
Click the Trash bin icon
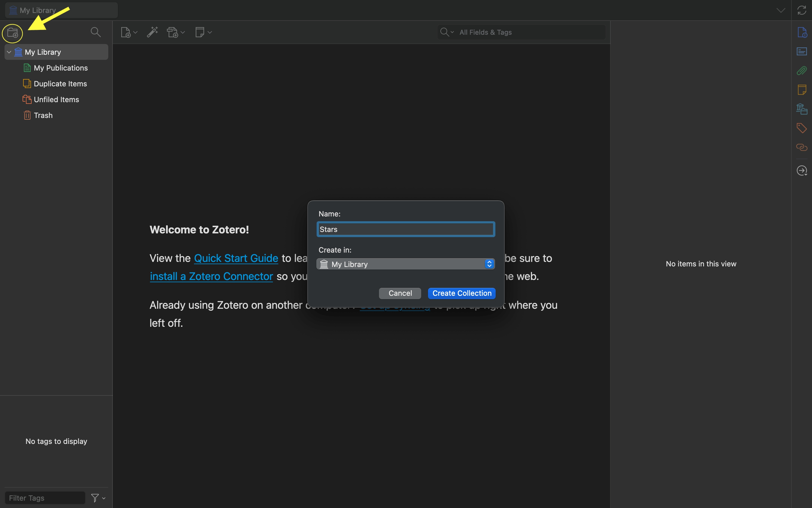[27, 115]
